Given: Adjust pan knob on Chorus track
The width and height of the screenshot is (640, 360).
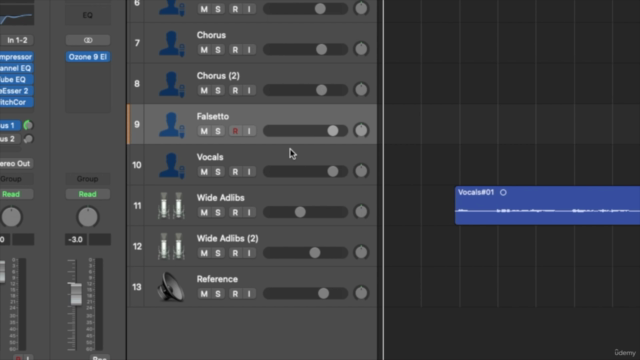Looking at the screenshot, I should click(x=361, y=49).
